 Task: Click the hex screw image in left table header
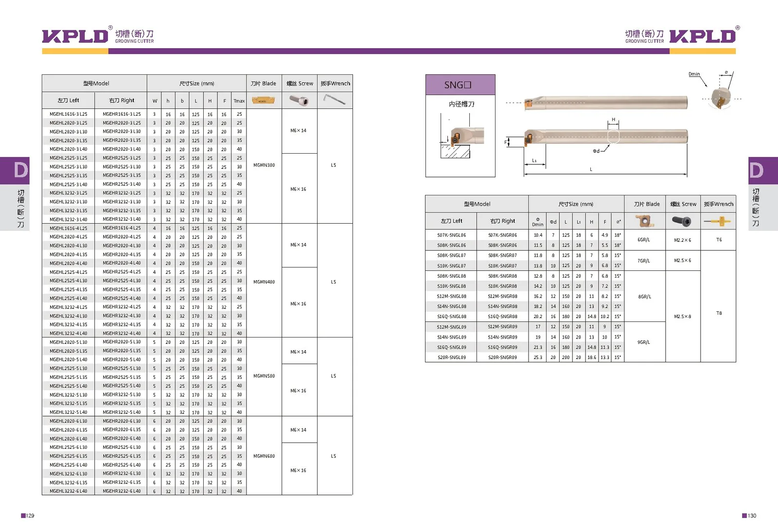pyautogui.click(x=299, y=100)
